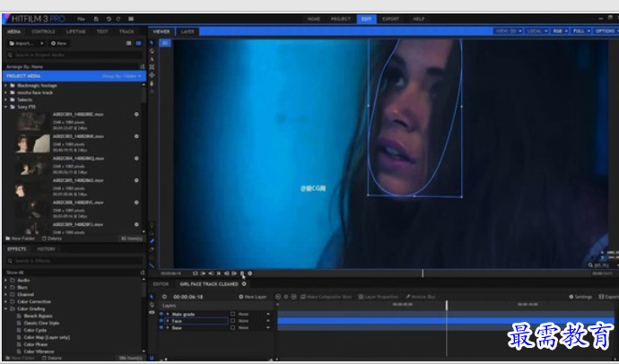619x364 pixels.
Task: Open settings gear for A002C001 clip
Action: pyautogui.click(x=136, y=115)
